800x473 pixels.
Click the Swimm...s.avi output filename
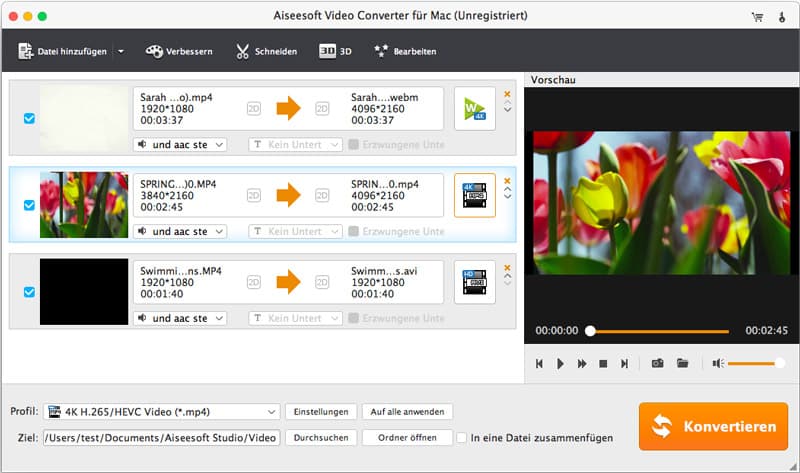coord(384,271)
